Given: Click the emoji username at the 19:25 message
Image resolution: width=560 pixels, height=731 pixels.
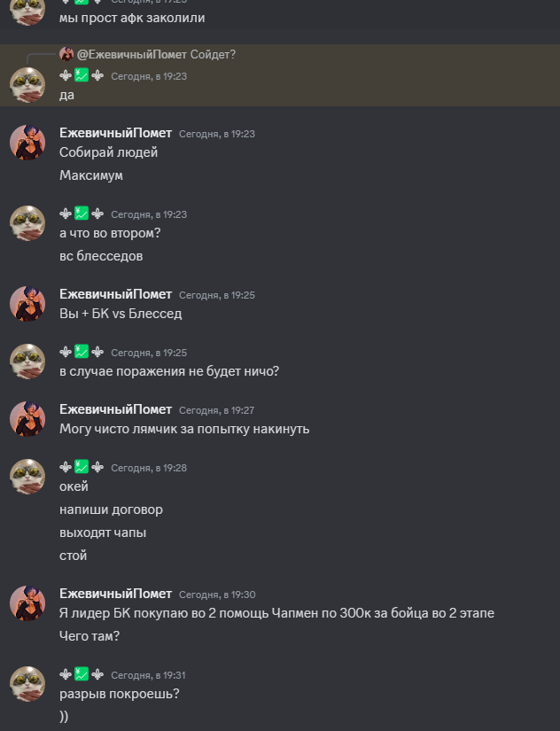Looking at the screenshot, I should (82, 352).
